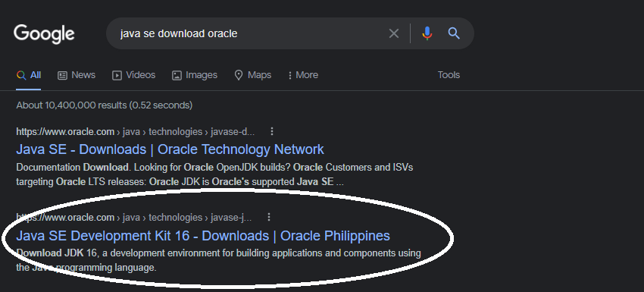Image resolution: width=644 pixels, height=292 pixels.
Task: Click the Maps tab pin icon
Action: coord(238,75)
